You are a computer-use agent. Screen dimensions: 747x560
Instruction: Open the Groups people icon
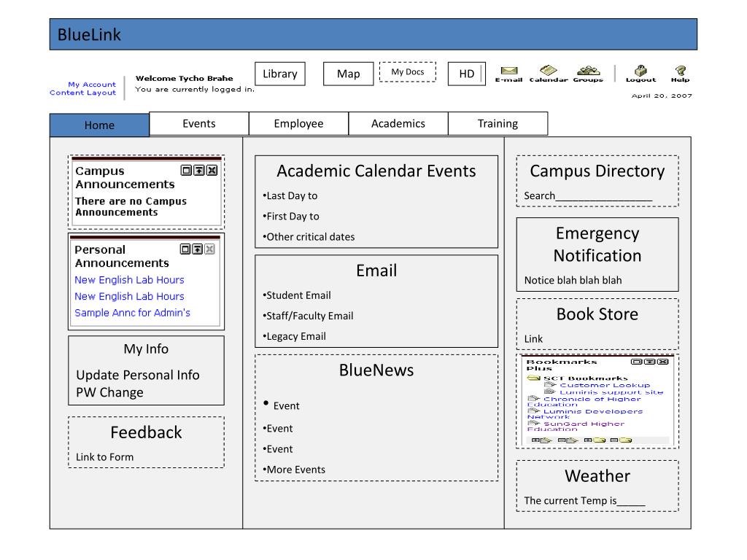[x=589, y=71]
